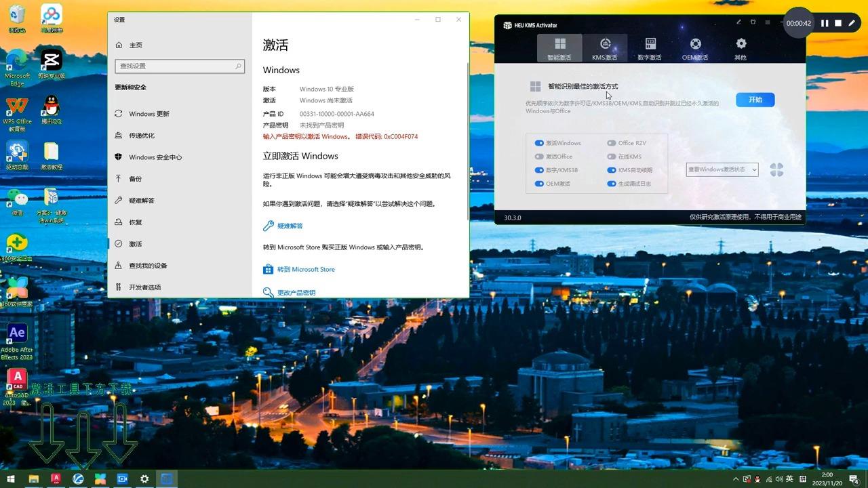Click the AutoCAD icon on the taskbar
868x488 pixels.
pyautogui.click(x=56, y=479)
